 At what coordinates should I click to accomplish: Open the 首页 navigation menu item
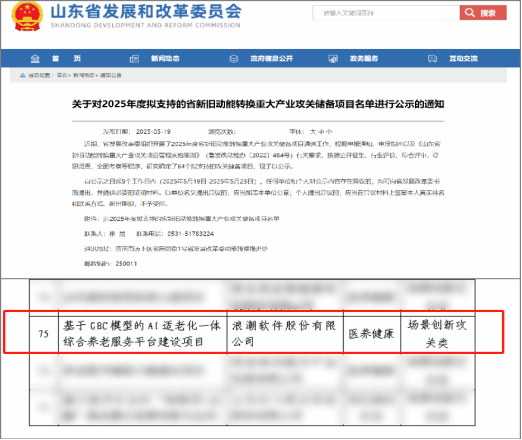(66, 59)
